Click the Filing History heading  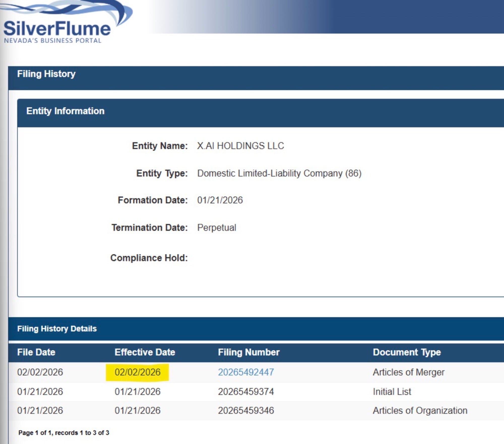pyautogui.click(x=46, y=74)
